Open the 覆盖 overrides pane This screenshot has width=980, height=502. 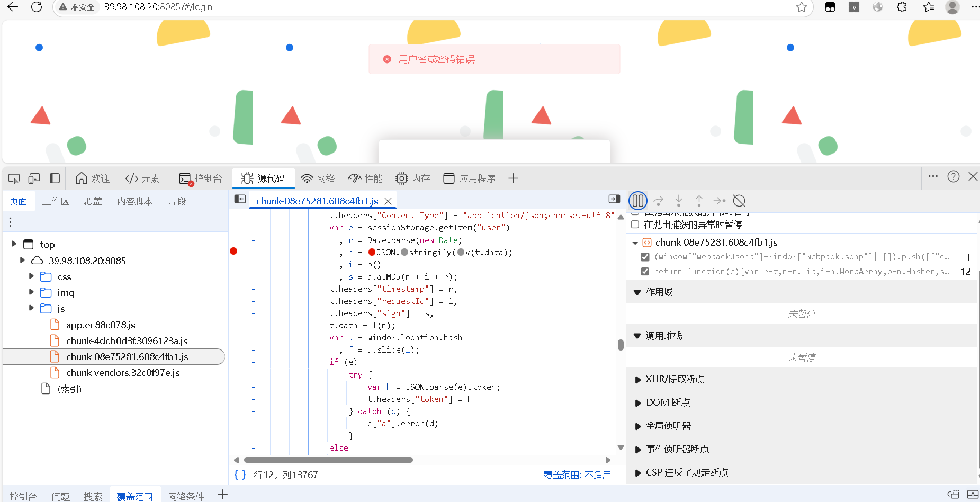93,201
